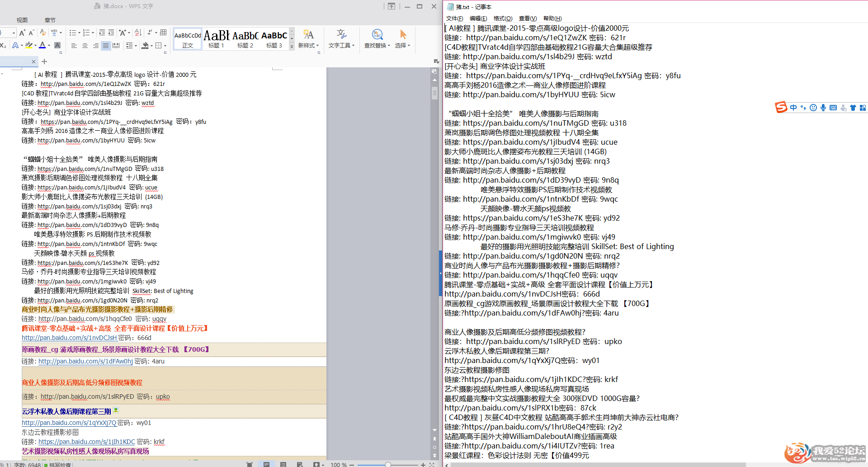Image resolution: width=868 pixels, height=467 pixels.
Task: Expand line spacing dropdown arrow
Action: 136,46
